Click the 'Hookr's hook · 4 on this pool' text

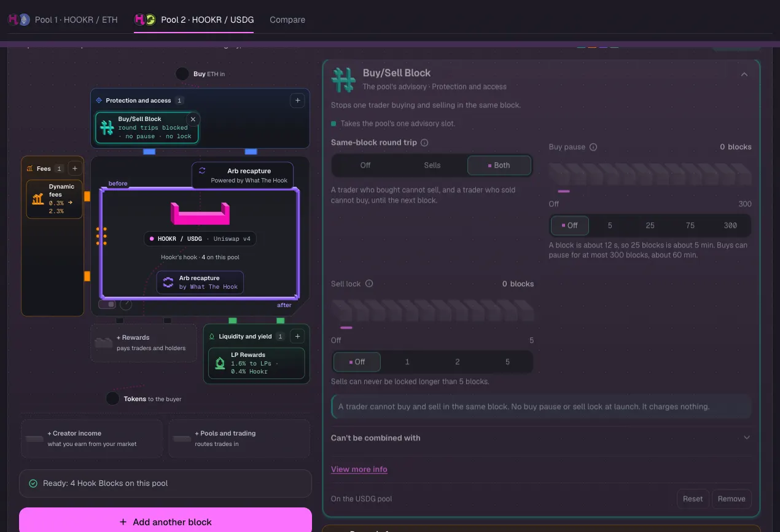(200, 257)
